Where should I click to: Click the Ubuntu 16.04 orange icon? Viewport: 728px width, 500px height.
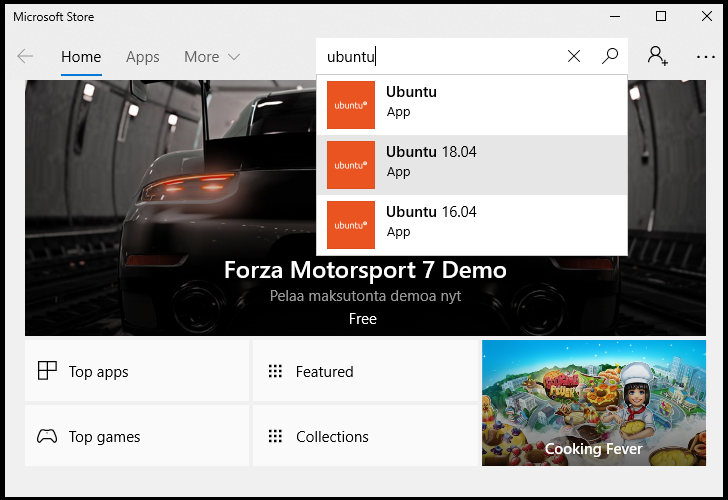pos(351,225)
